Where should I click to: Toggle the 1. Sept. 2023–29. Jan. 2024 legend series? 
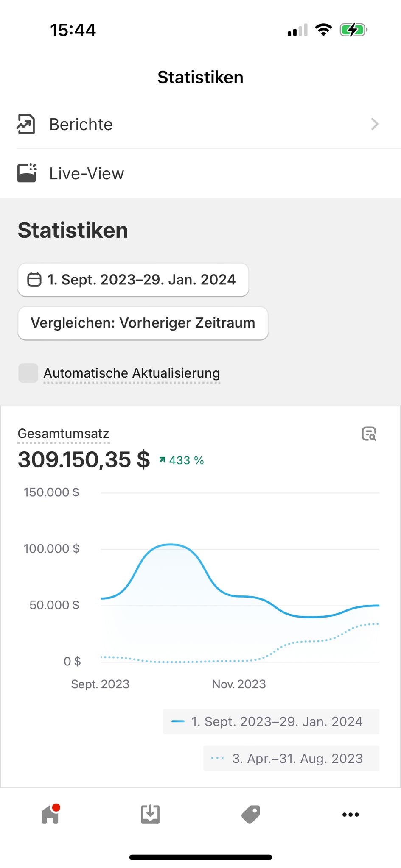pyautogui.click(x=271, y=721)
